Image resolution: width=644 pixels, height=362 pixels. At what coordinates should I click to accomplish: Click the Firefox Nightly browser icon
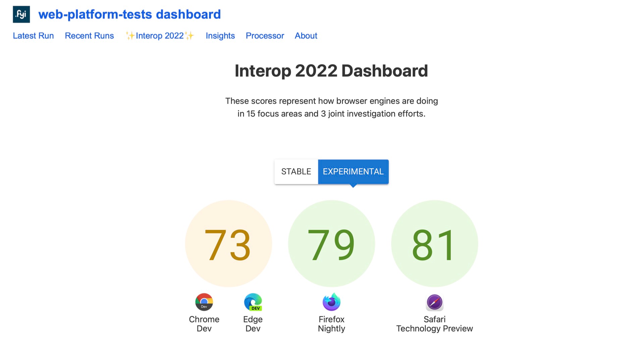pos(331,302)
